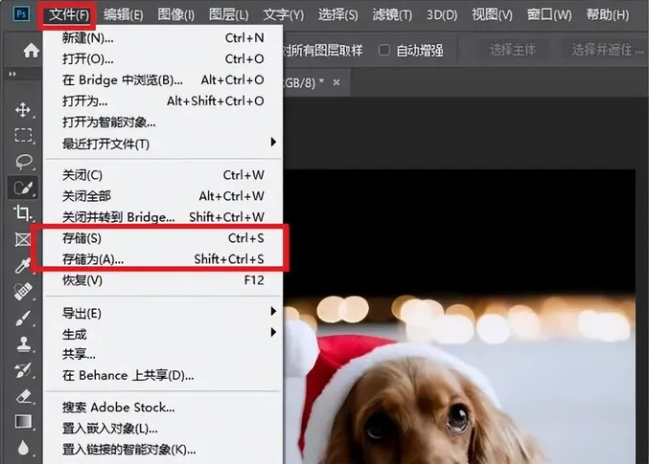Choose 关闭并转到 Bridge... entry
This screenshot has width=649, height=465.
(x=163, y=217)
